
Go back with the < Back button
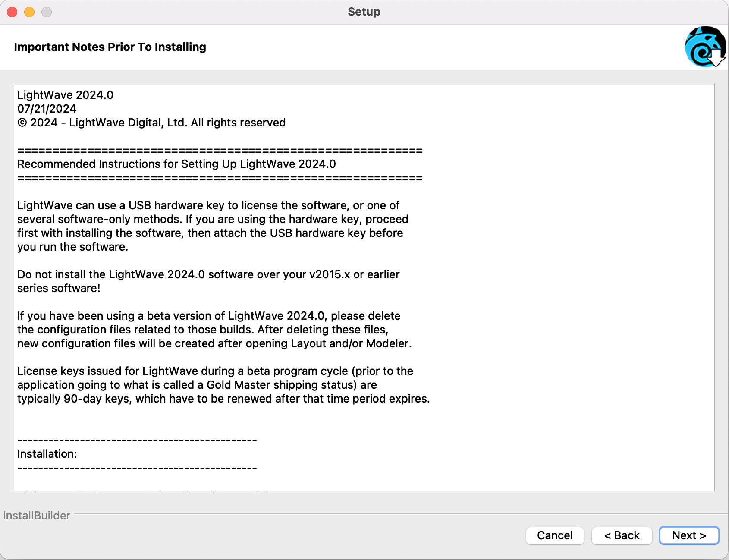click(622, 535)
